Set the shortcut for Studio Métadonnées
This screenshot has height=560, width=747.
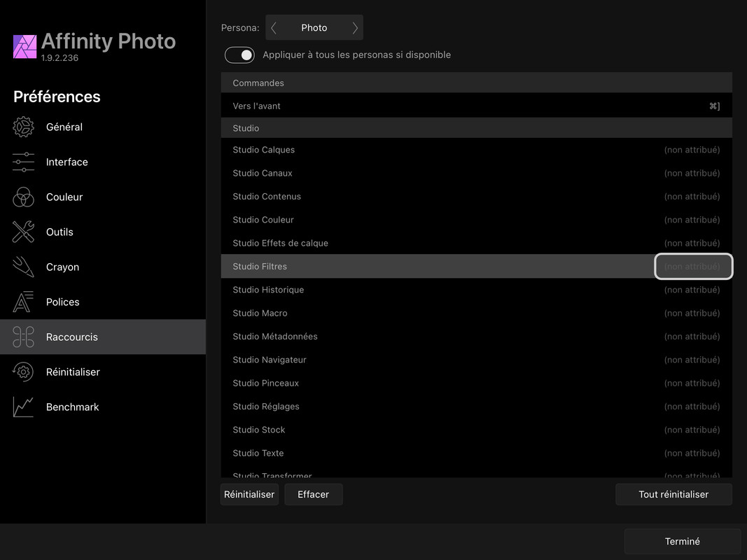692,337
